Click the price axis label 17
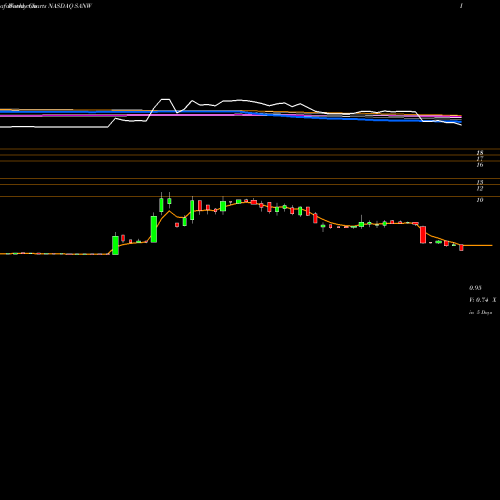 tap(480, 159)
